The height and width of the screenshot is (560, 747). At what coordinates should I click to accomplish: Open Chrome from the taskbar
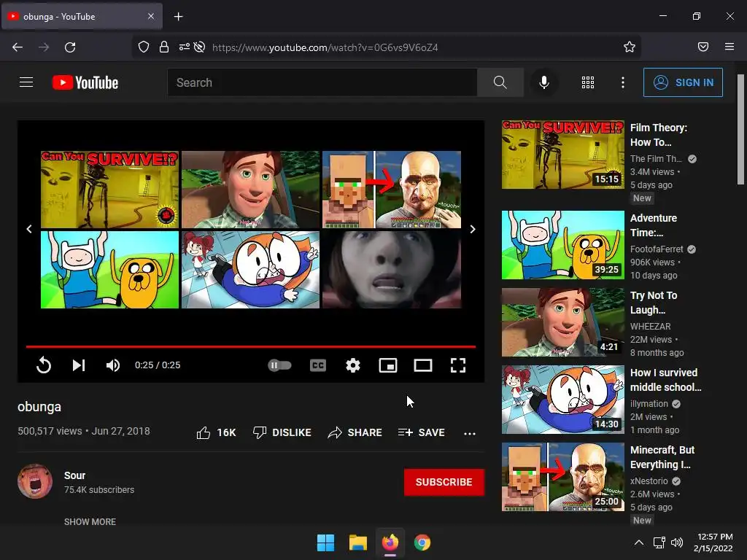click(422, 542)
